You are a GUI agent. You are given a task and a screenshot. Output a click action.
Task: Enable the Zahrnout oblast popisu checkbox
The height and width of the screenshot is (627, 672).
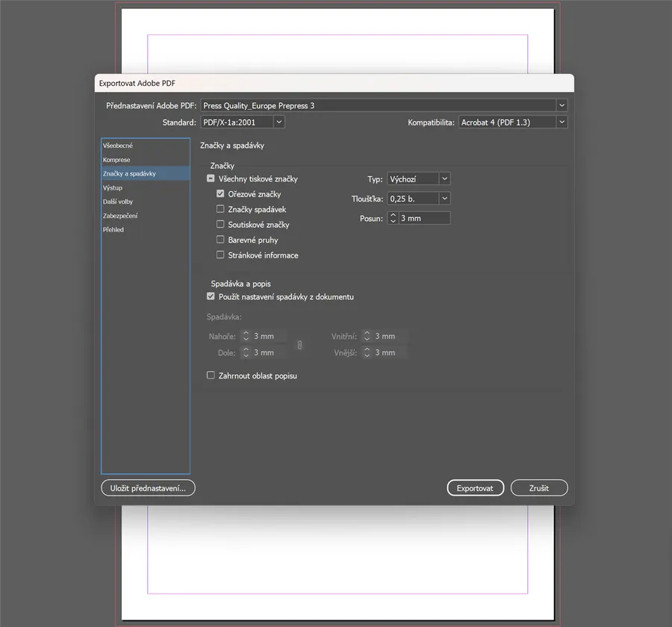point(211,375)
